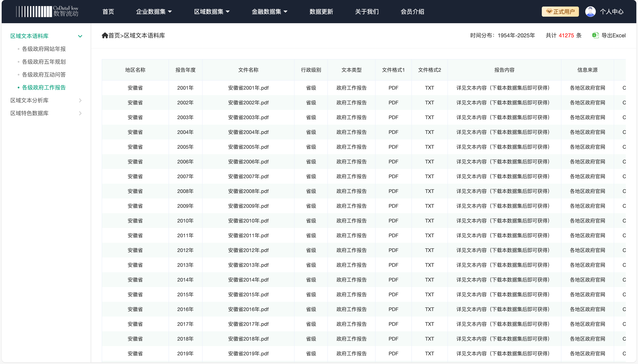The width and height of the screenshot is (638, 364).
Task: Click the home icon in breadcrumb
Action: click(105, 35)
